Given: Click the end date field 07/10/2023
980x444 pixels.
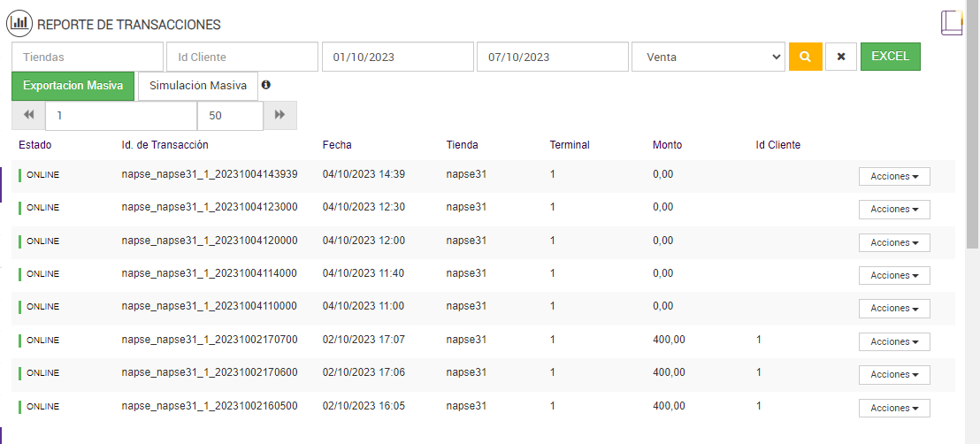Looking at the screenshot, I should click(x=552, y=57).
